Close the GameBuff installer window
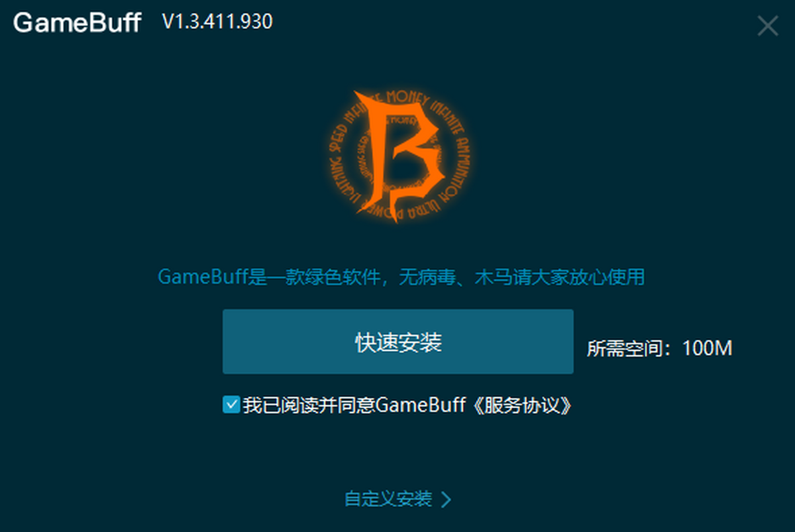Image resolution: width=795 pixels, height=532 pixels. (768, 26)
